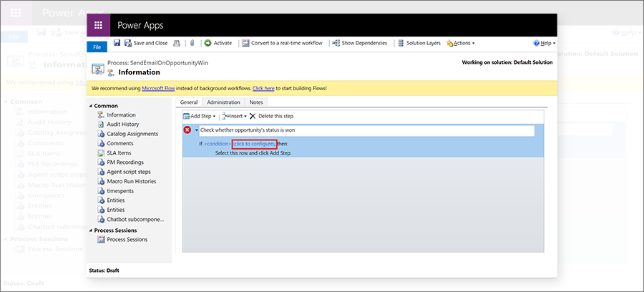The height and width of the screenshot is (292, 644).
Task: Click the Agent script steps icon
Action: [x=101, y=172]
